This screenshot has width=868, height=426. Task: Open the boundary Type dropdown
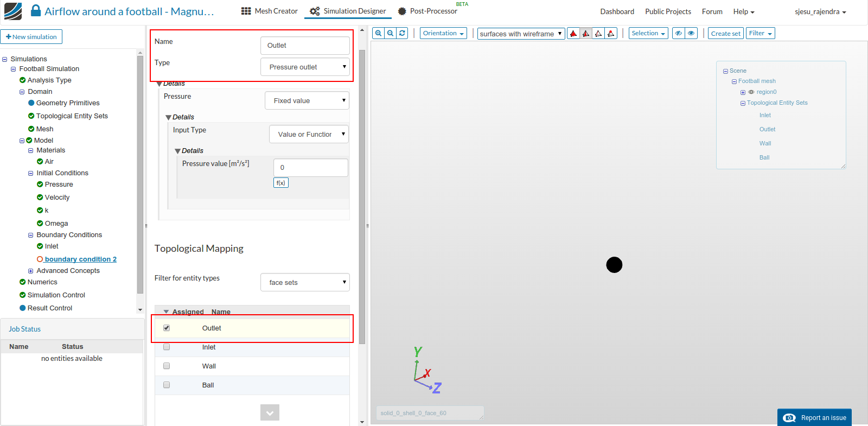[x=305, y=67]
